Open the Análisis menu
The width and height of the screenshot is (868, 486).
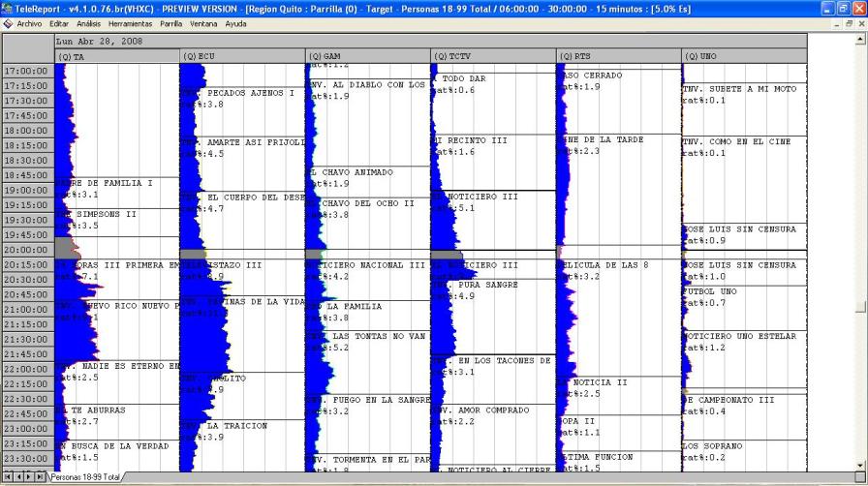(88, 24)
